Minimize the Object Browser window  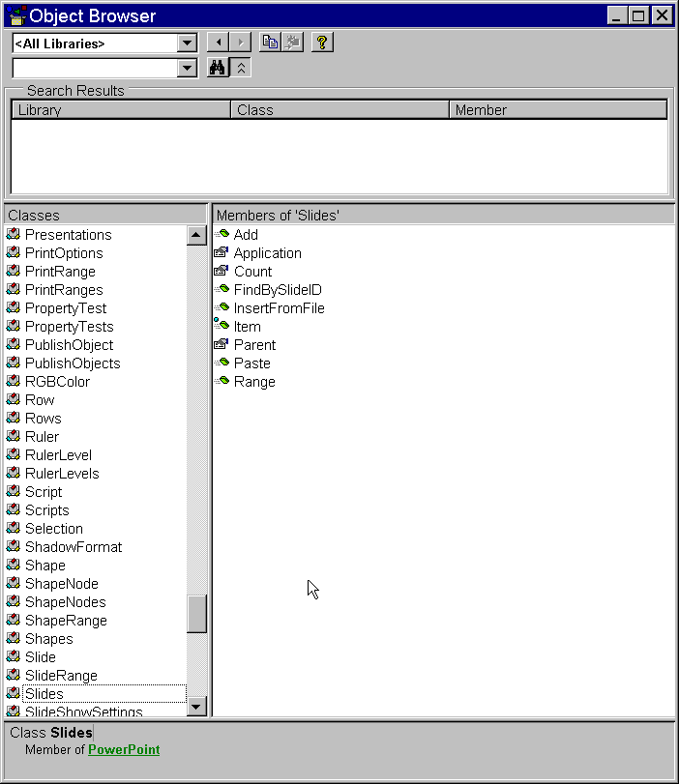pos(617,15)
